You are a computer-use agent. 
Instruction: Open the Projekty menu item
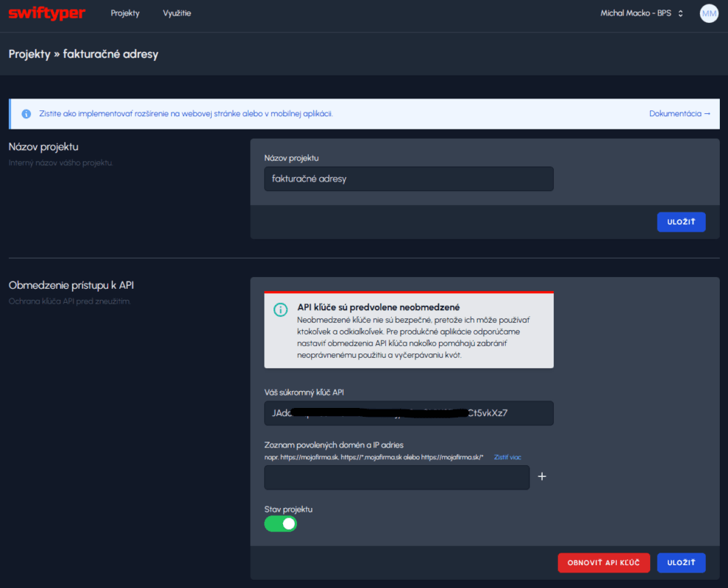click(x=125, y=13)
